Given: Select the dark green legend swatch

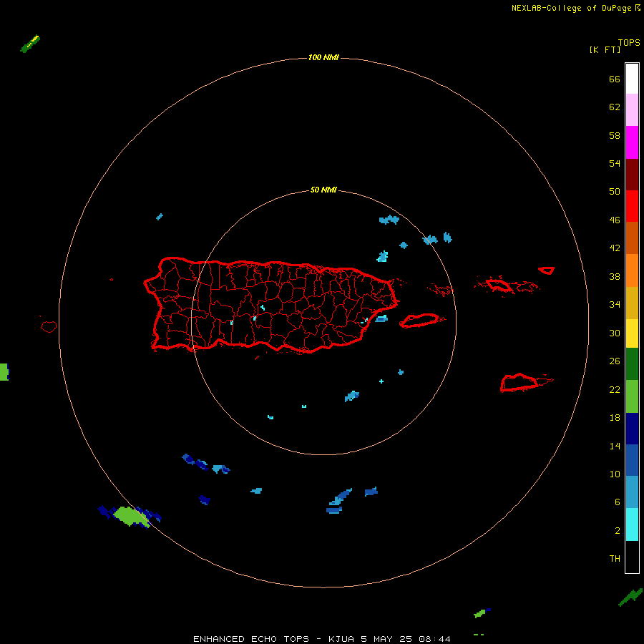Looking at the screenshot, I should [632, 364].
